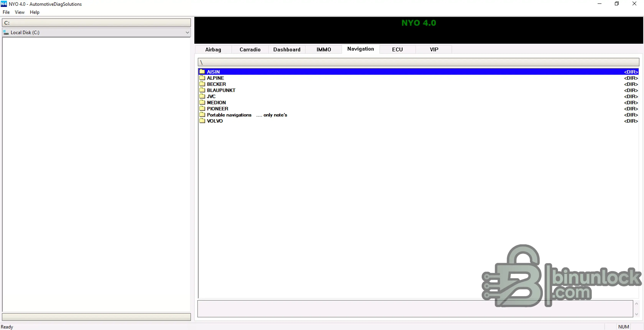Click the Ready status bar text
This screenshot has width=644, height=330.
click(x=7, y=327)
